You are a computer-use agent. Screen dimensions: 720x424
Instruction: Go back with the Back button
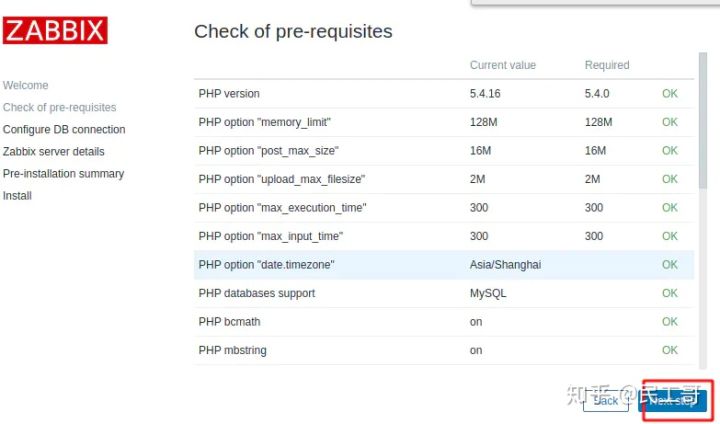click(606, 401)
